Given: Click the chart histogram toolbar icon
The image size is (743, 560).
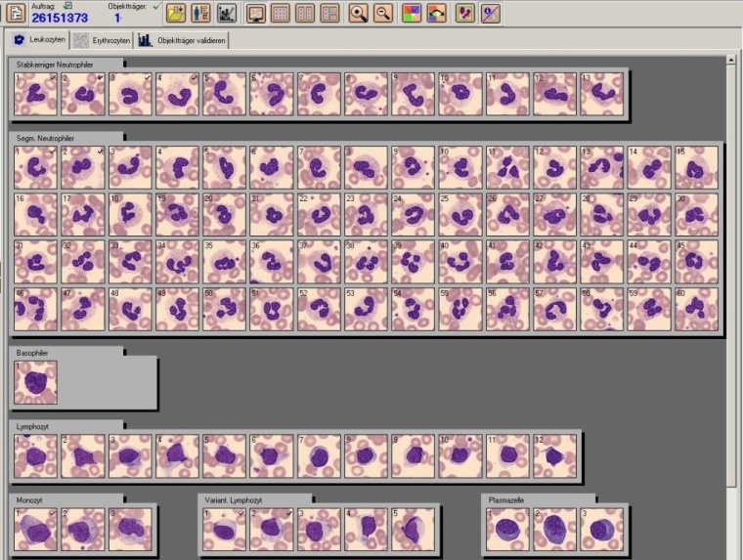Looking at the screenshot, I should click(x=226, y=14).
